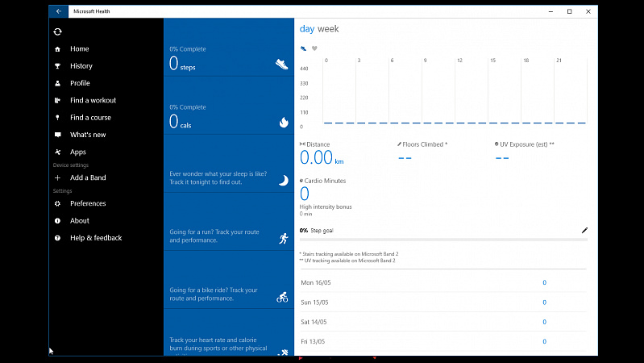
Task: Select the Mon 16/05 row
Action: click(443, 282)
